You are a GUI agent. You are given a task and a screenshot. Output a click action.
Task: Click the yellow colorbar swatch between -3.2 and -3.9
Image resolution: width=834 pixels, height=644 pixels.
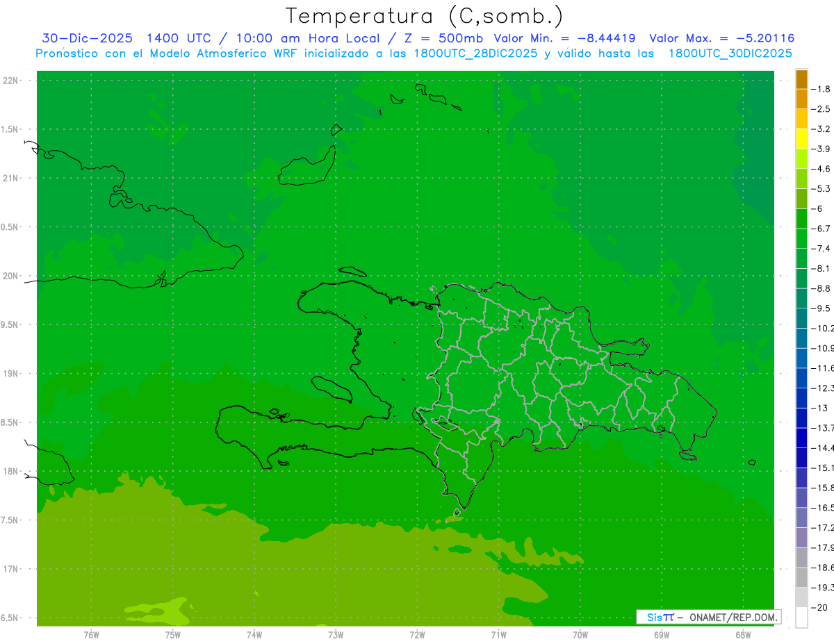click(x=801, y=139)
